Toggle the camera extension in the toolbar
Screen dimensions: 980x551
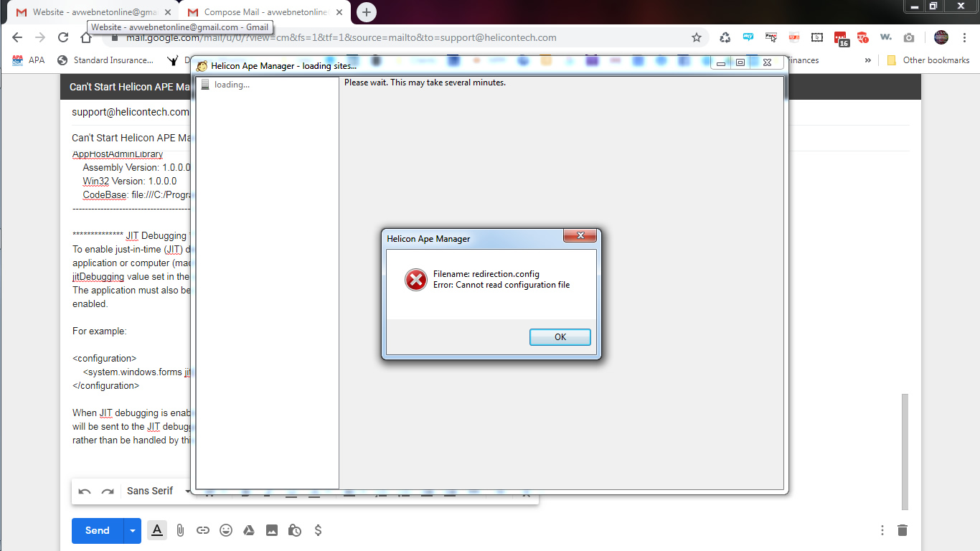click(x=909, y=37)
